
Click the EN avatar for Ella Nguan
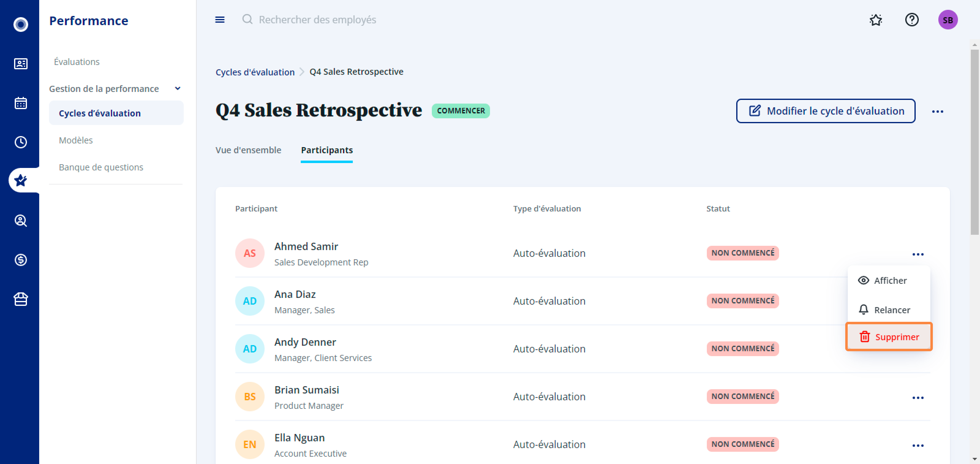pyautogui.click(x=250, y=444)
